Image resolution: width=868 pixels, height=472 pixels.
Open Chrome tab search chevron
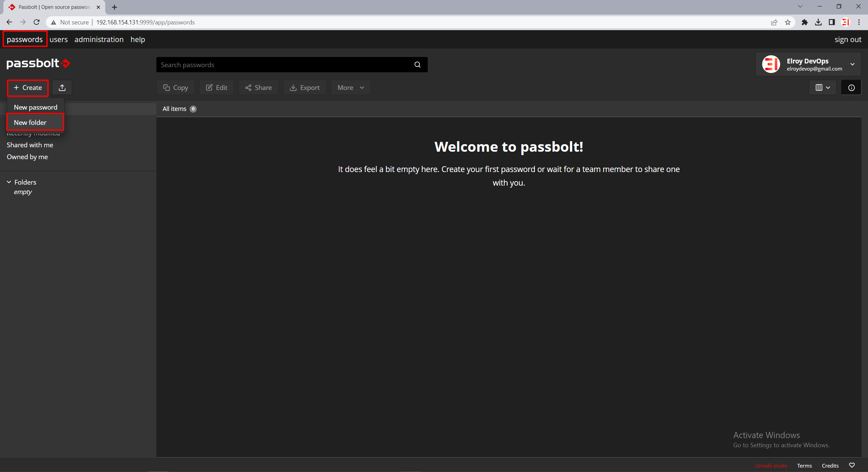coord(800,6)
